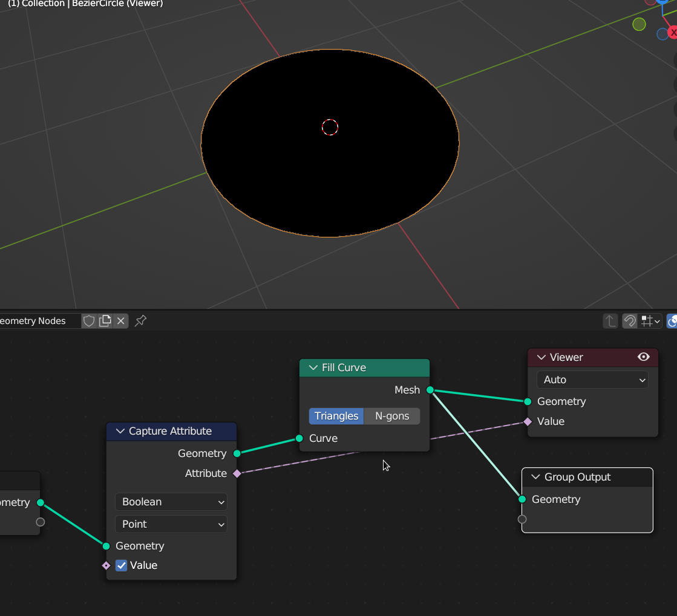The width and height of the screenshot is (677, 616).
Task: Collapse the Group Output node
Action: tap(535, 477)
